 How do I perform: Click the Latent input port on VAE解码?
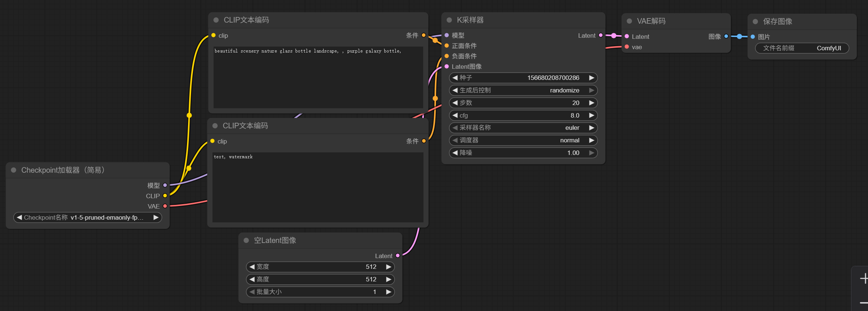click(x=627, y=36)
